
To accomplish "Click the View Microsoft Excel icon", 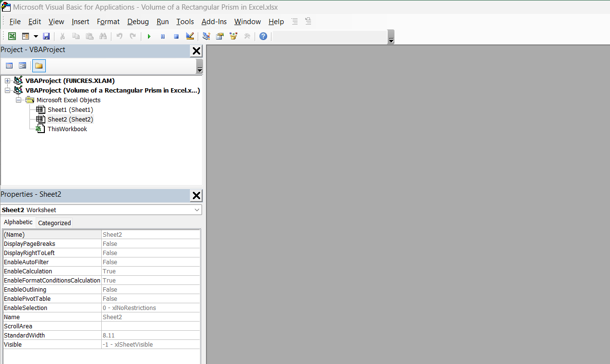I will point(12,36).
